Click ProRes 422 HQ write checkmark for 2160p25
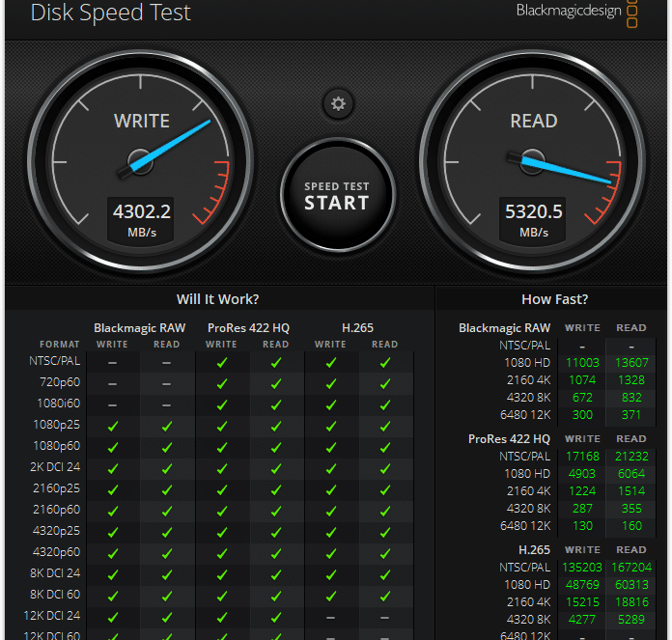 (x=222, y=490)
